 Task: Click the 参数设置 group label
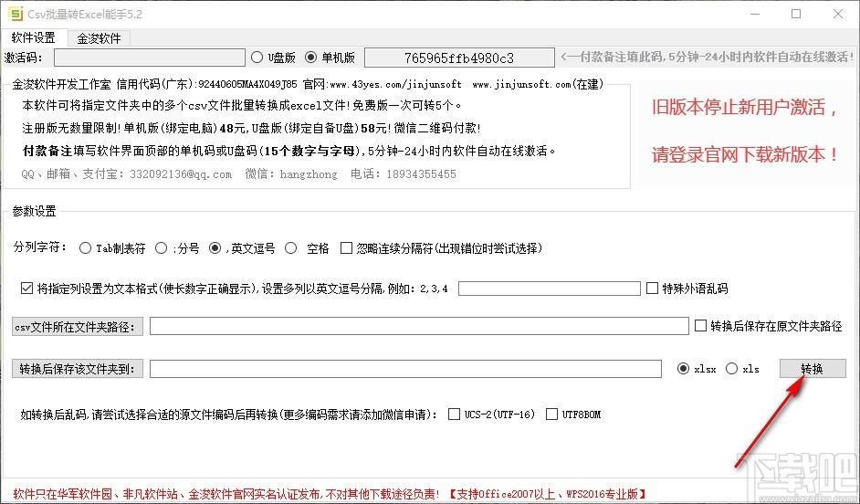coord(34,211)
